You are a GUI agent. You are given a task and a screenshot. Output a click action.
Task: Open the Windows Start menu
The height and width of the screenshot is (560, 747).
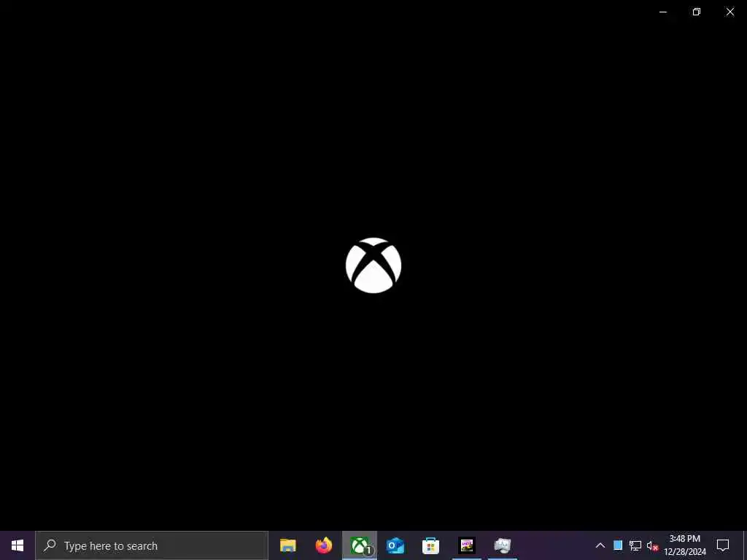click(18, 545)
